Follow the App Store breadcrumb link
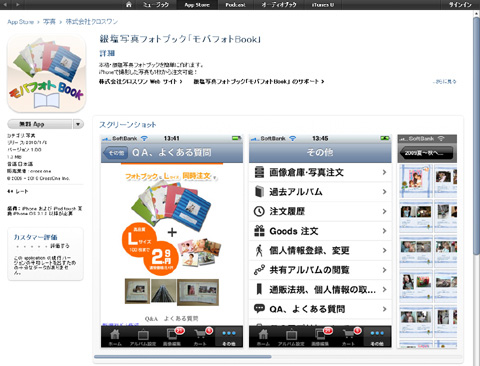This screenshot has width=480, height=366. coord(21,22)
